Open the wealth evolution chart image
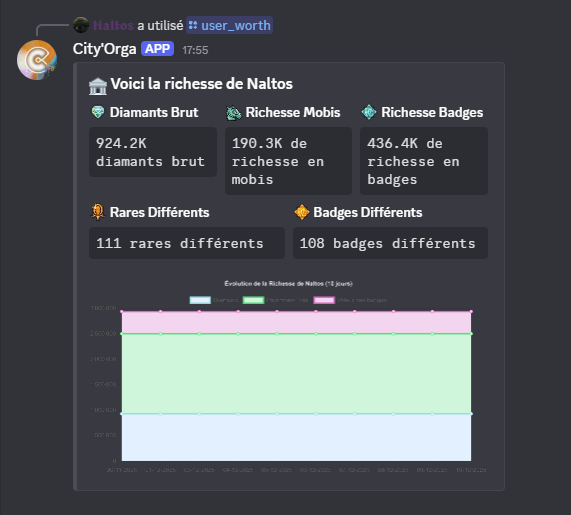571x515 pixels. [x=288, y=377]
